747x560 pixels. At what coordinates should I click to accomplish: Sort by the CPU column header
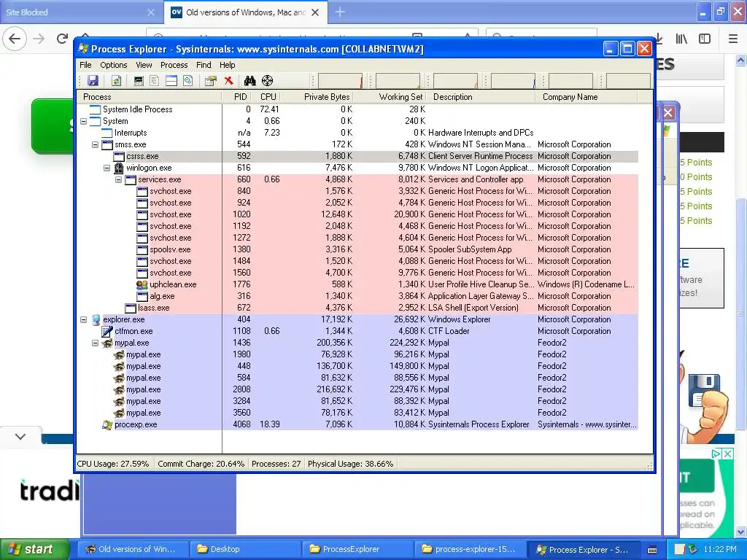pyautogui.click(x=268, y=97)
